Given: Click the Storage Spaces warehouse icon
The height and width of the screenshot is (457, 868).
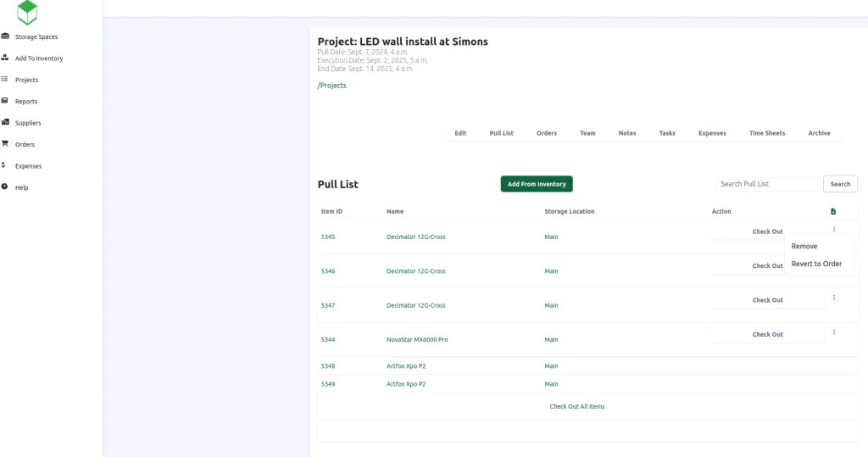Looking at the screenshot, I should tap(5, 36).
